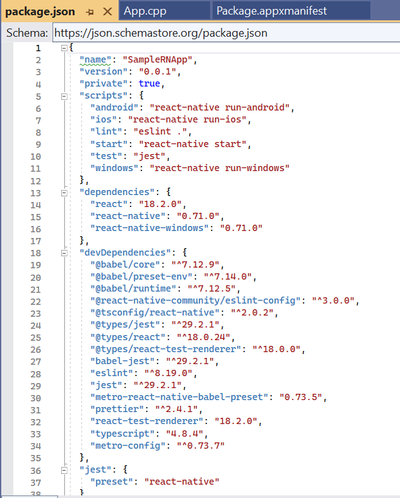
Task: Click the Schema URL input field
Action: [x=226, y=33]
